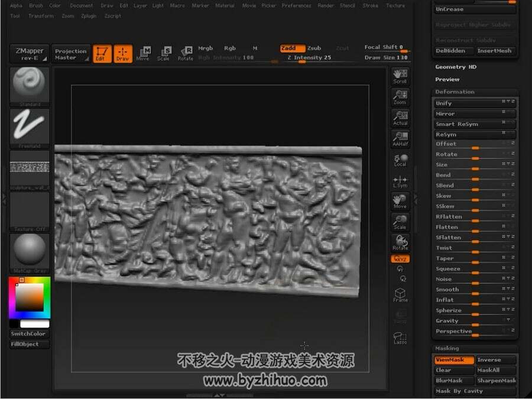Toggle M material mode

pyautogui.click(x=255, y=48)
